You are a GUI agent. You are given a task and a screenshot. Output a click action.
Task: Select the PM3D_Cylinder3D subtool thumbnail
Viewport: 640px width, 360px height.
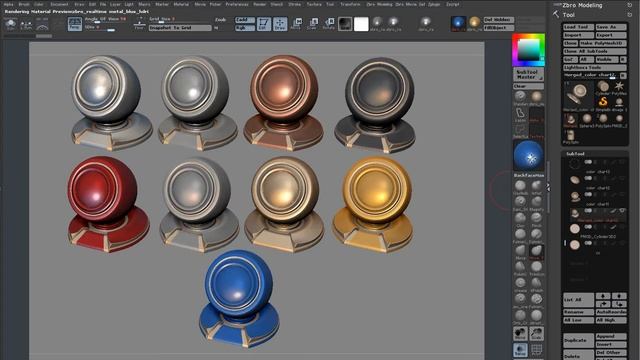click(x=575, y=229)
